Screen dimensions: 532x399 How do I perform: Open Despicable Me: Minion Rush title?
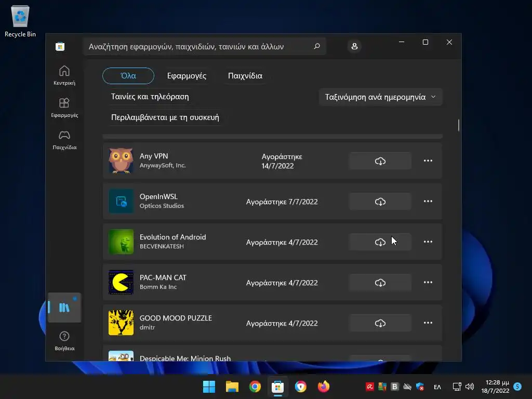(x=185, y=358)
